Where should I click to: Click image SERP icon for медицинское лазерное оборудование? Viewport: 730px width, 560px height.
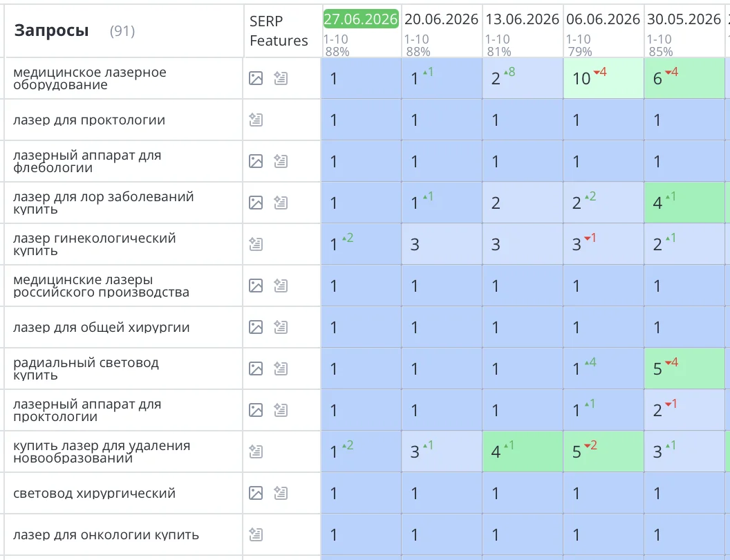click(x=256, y=78)
